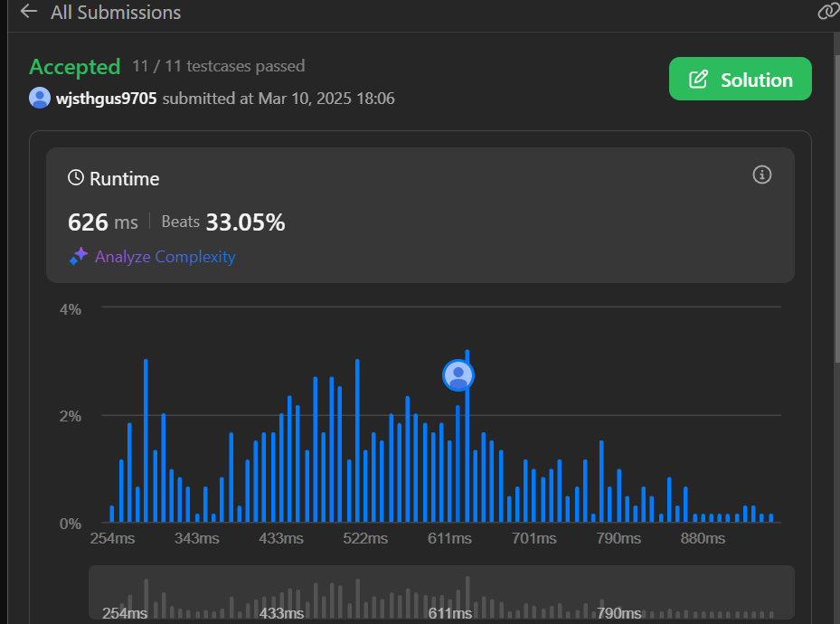Click the 522ms axis label

365,538
